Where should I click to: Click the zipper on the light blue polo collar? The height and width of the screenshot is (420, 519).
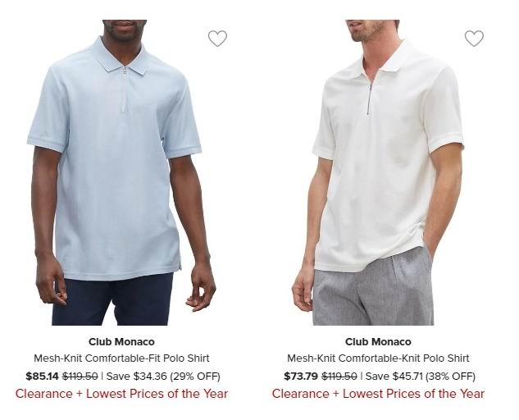tap(125, 89)
